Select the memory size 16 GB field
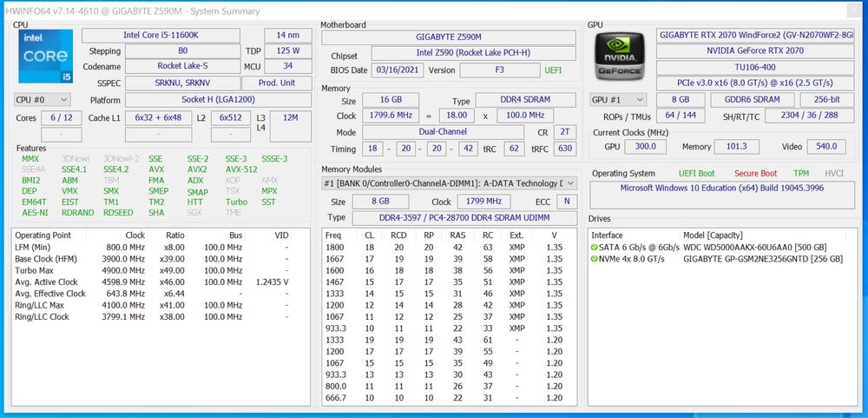Viewport: 868px width, 418px height. [391, 100]
